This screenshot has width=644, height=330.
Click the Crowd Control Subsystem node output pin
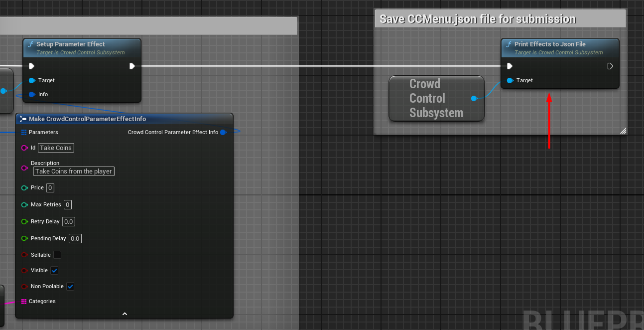pyautogui.click(x=474, y=98)
